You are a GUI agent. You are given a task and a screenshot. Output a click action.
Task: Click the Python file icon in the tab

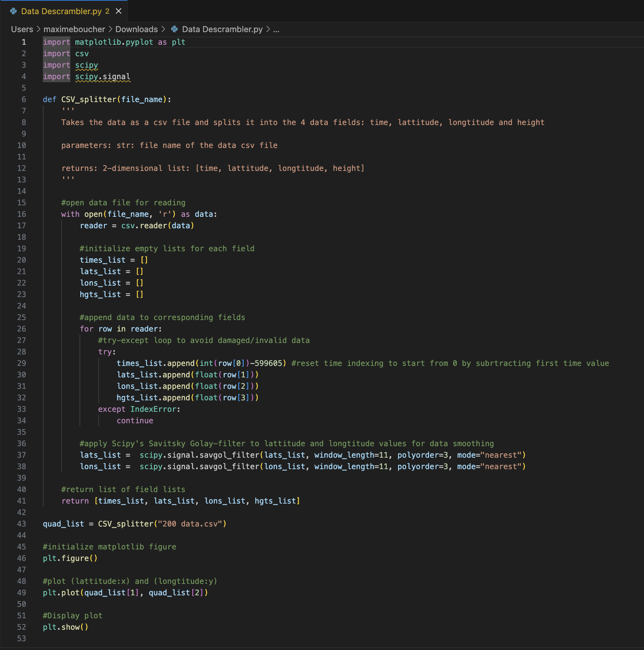coord(13,11)
